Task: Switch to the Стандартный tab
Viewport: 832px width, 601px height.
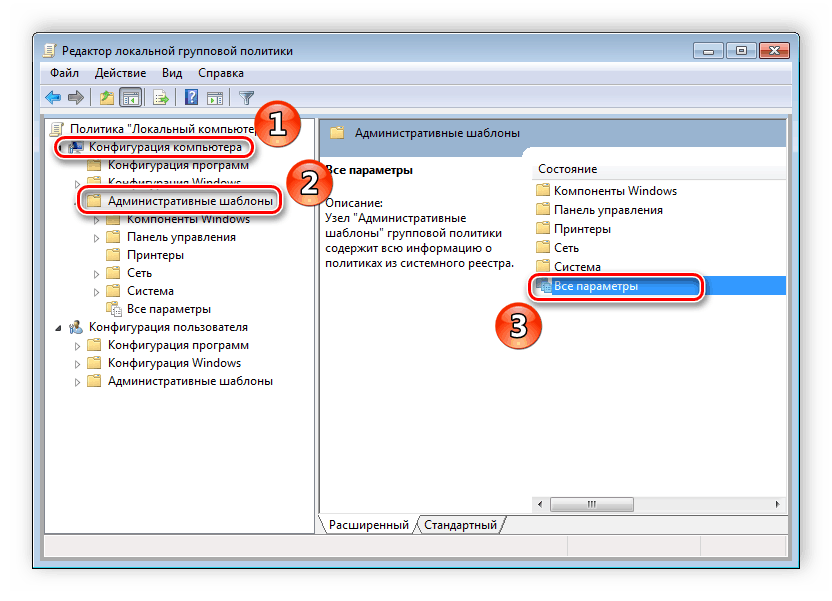Action: click(x=460, y=525)
